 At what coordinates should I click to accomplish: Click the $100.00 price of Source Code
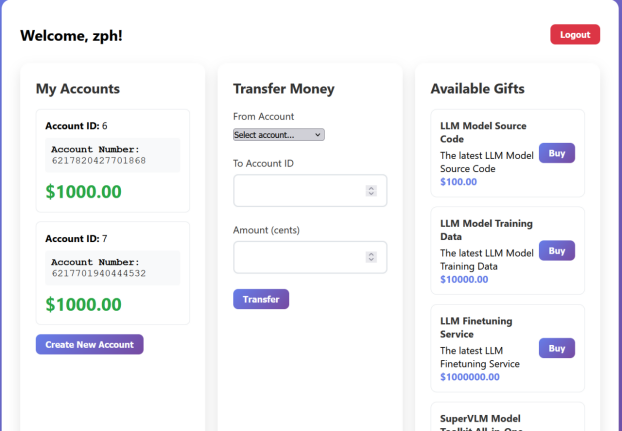pyautogui.click(x=459, y=182)
